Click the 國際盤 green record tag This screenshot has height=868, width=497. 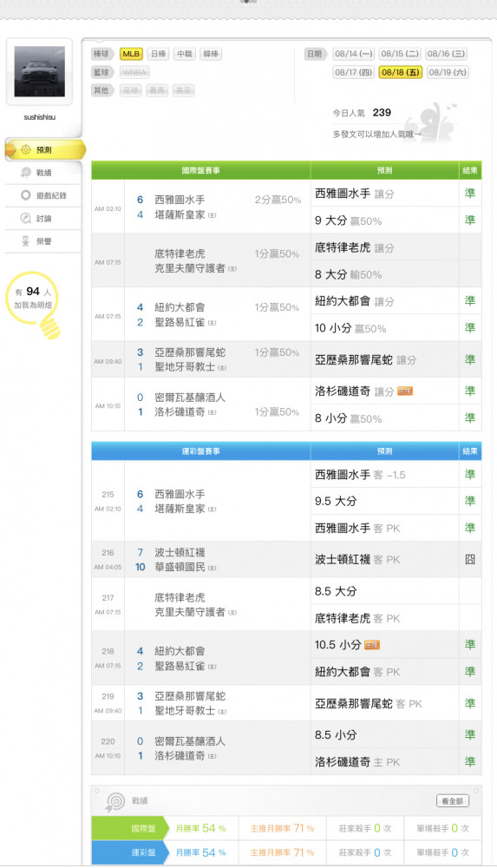(130, 828)
